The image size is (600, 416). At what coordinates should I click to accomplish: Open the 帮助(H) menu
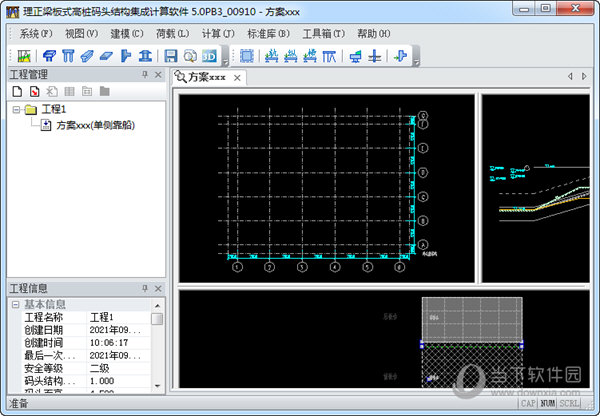pos(373,34)
